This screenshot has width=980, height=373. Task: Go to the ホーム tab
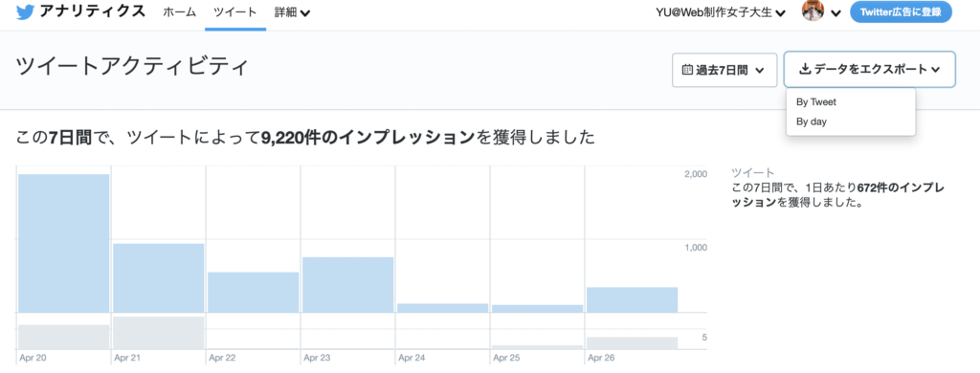(x=179, y=12)
